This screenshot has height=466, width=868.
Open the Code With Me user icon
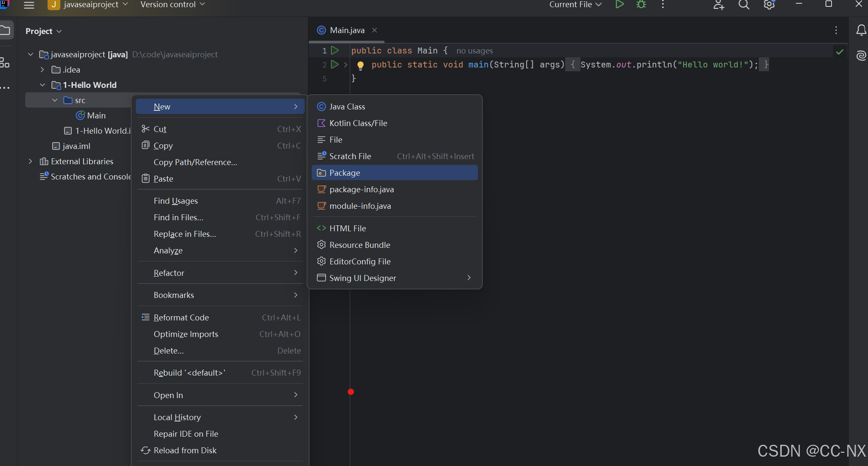pyautogui.click(x=718, y=5)
